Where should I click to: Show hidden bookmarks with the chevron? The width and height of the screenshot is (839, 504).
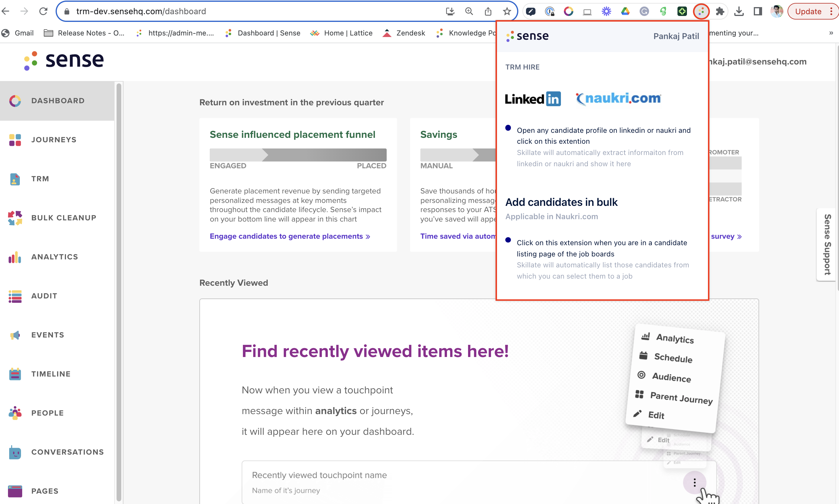pyautogui.click(x=831, y=33)
